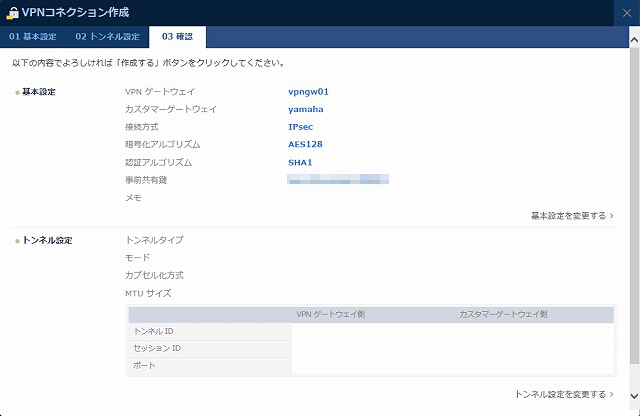Switch to the 01 基本設定 tab
This screenshot has width=640, height=416.
(x=33, y=37)
